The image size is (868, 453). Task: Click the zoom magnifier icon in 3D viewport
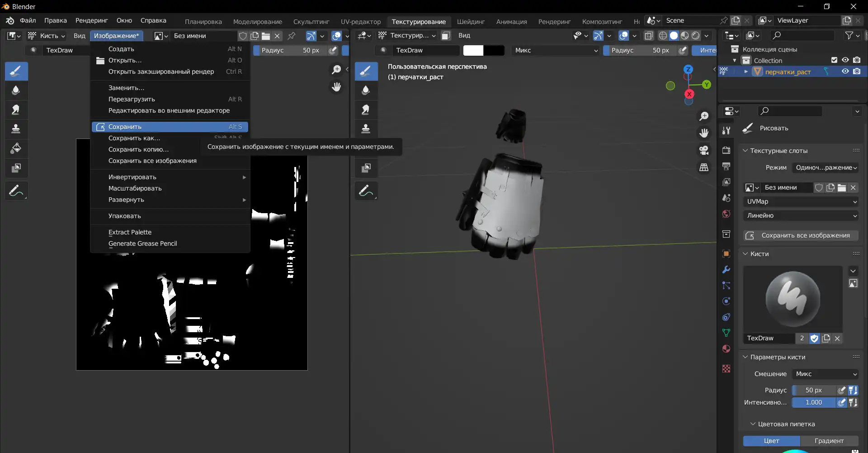[704, 116]
